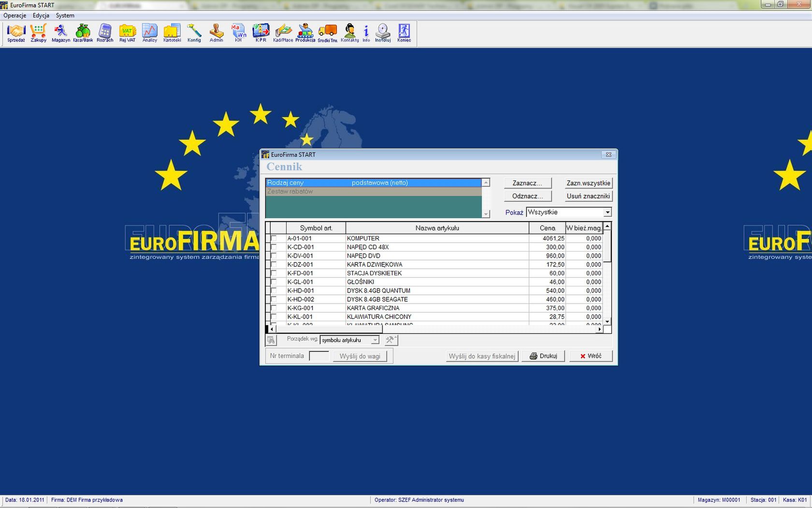
Task: Click the table's horizontal scrollbar right arrow
Action: pyautogui.click(x=600, y=329)
